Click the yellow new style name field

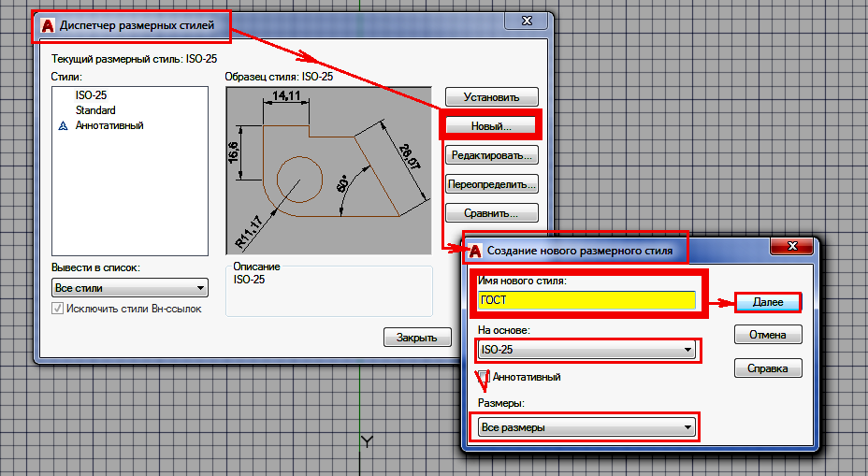pyautogui.click(x=586, y=300)
